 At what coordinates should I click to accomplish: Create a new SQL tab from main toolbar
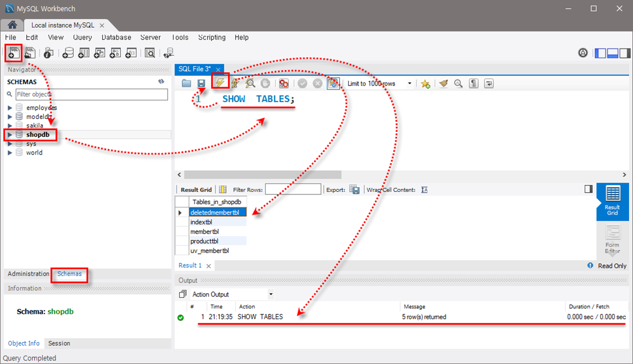14,53
